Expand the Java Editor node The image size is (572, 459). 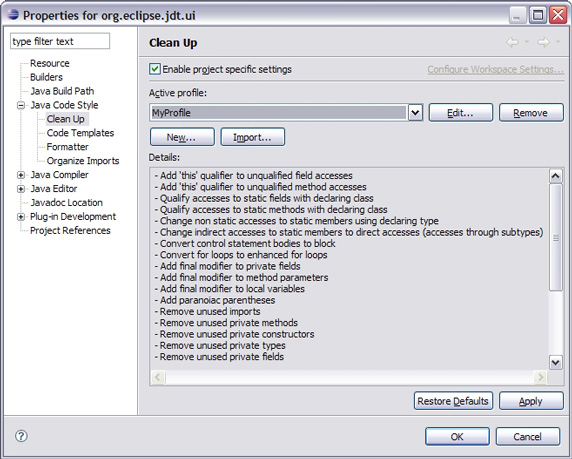21,189
